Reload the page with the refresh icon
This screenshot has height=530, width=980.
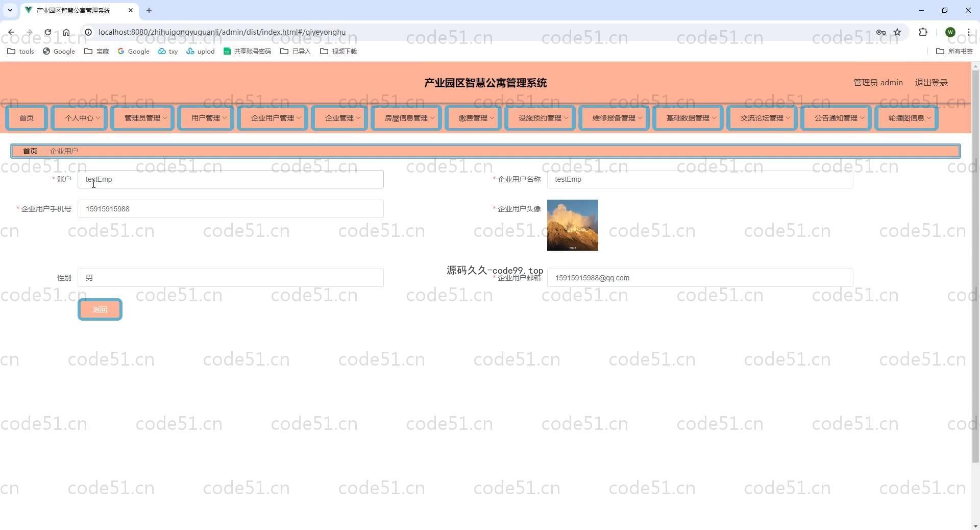(x=47, y=32)
